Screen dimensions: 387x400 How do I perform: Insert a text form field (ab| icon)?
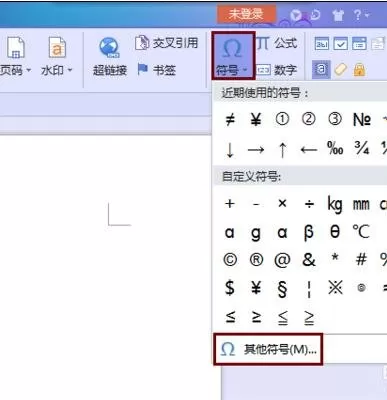pyautogui.click(x=322, y=44)
